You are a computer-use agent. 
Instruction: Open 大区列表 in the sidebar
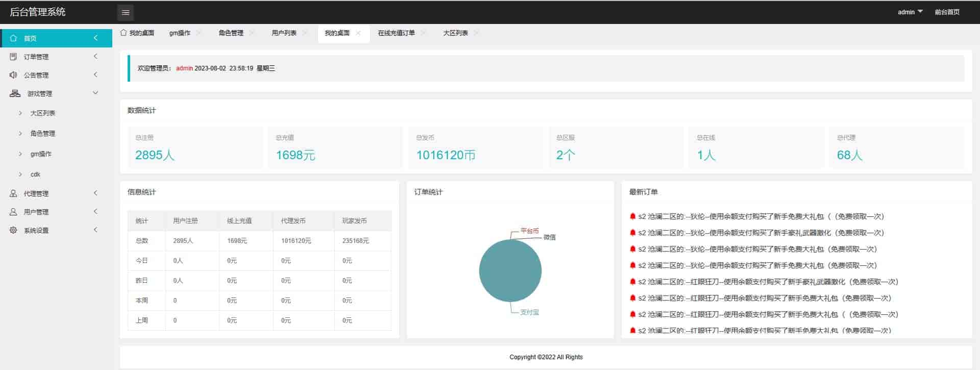pyautogui.click(x=43, y=113)
